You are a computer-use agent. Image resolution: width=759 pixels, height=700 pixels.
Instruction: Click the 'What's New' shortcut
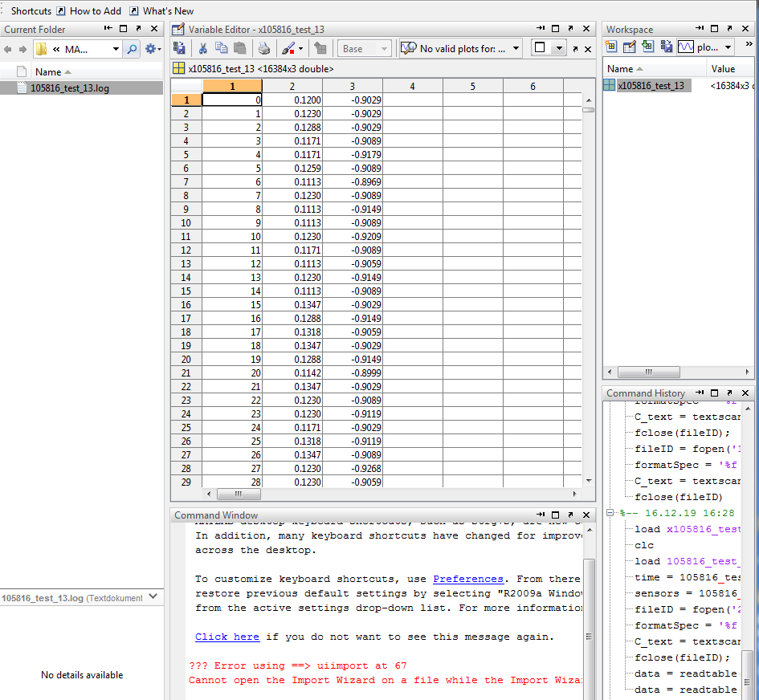click(x=168, y=11)
